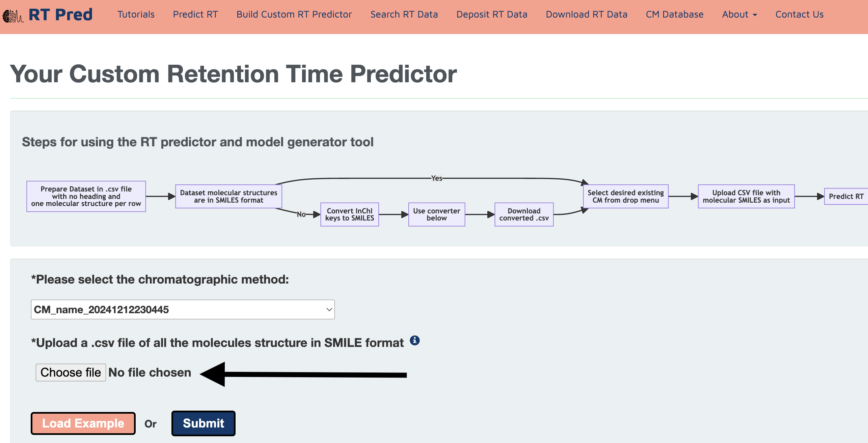The height and width of the screenshot is (443, 868).
Task: Open the chromatographic method dropdown
Action: click(183, 309)
